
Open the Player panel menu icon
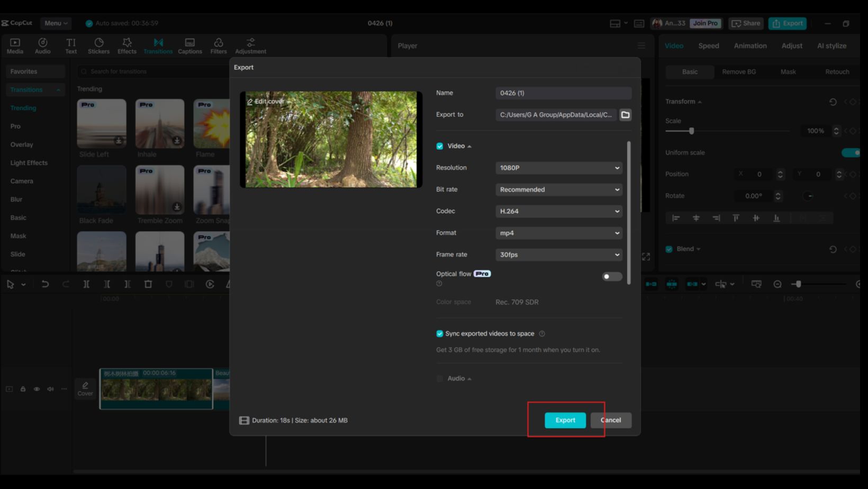[641, 46]
